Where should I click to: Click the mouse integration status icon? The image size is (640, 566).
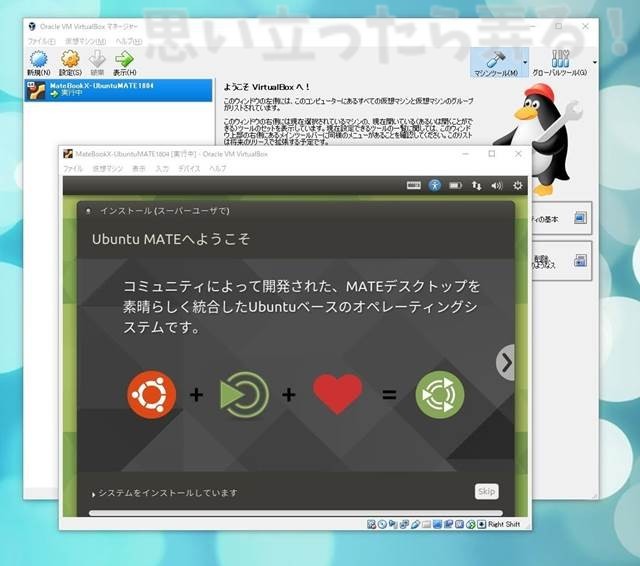tap(470, 524)
